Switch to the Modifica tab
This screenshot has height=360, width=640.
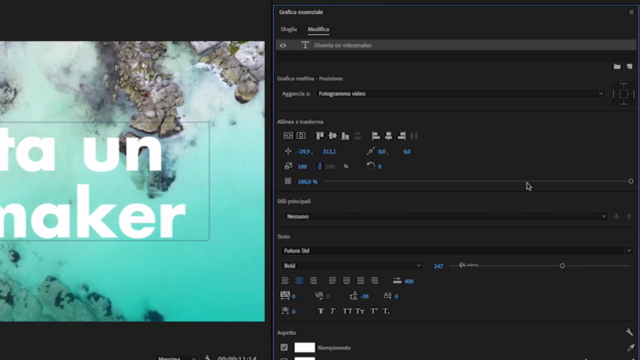318,29
